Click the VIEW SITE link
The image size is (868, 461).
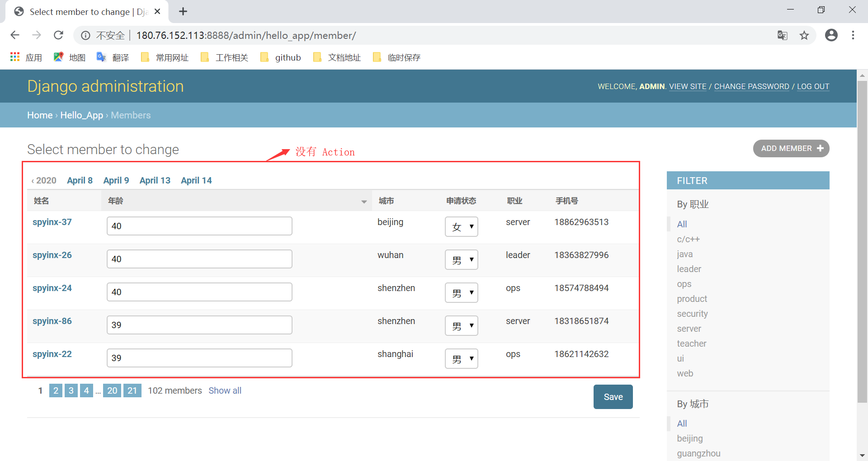coord(688,86)
